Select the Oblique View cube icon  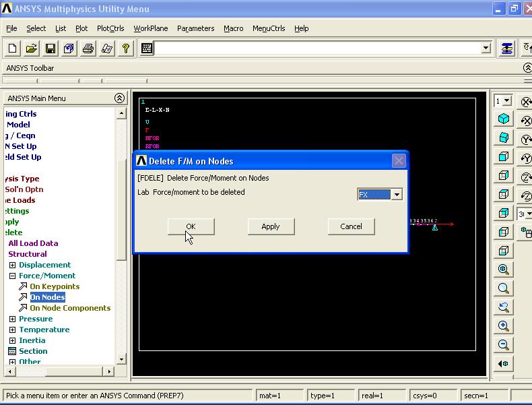pos(504,137)
